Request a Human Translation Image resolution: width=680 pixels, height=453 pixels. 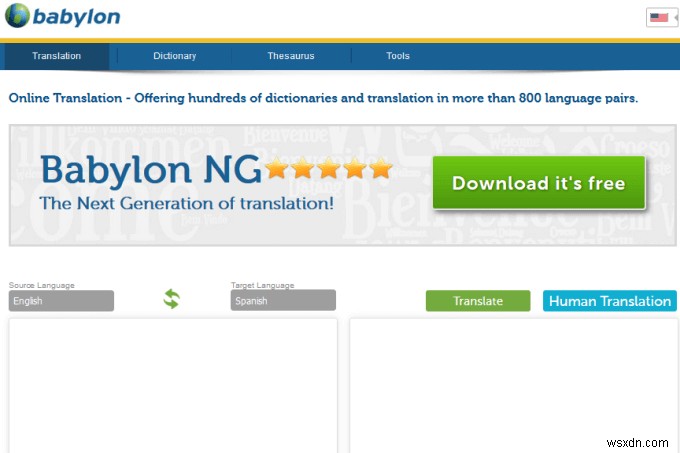pyautogui.click(x=610, y=301)
